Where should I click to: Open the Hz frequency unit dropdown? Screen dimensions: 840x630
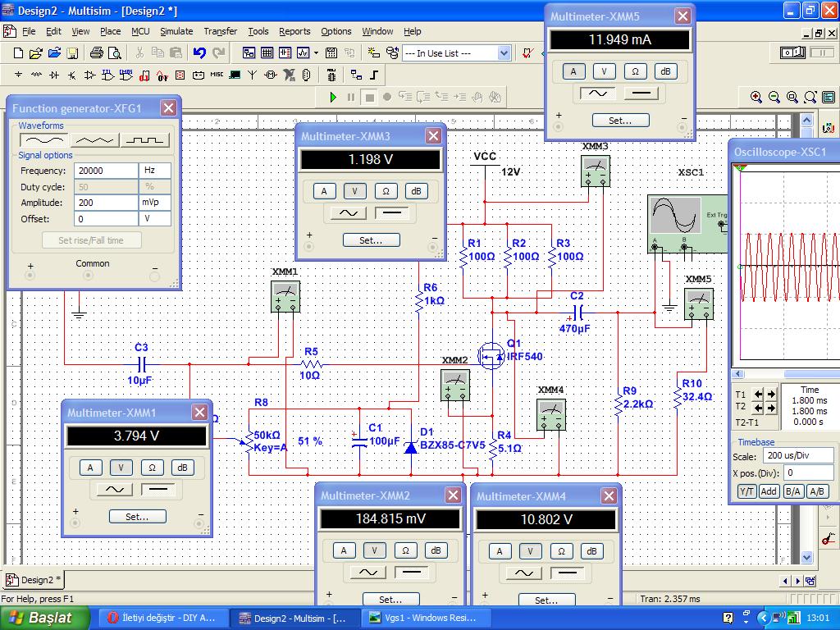[x=155, y=171]
